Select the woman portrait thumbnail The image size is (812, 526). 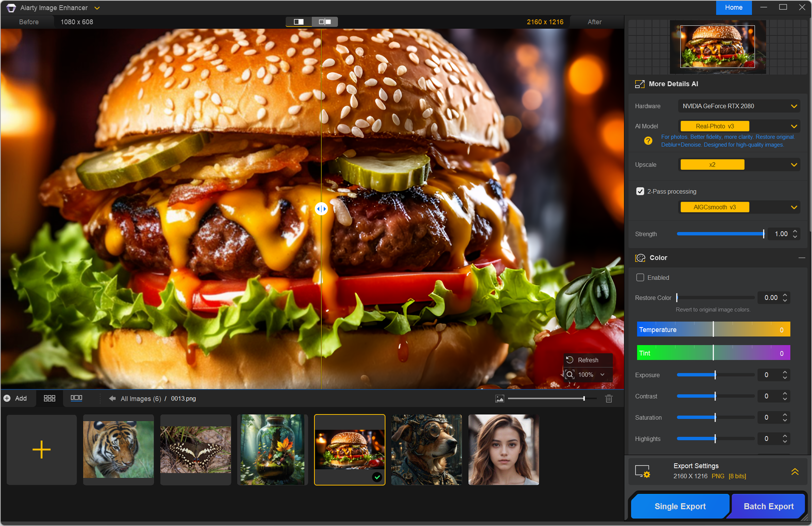pos(504,450)
